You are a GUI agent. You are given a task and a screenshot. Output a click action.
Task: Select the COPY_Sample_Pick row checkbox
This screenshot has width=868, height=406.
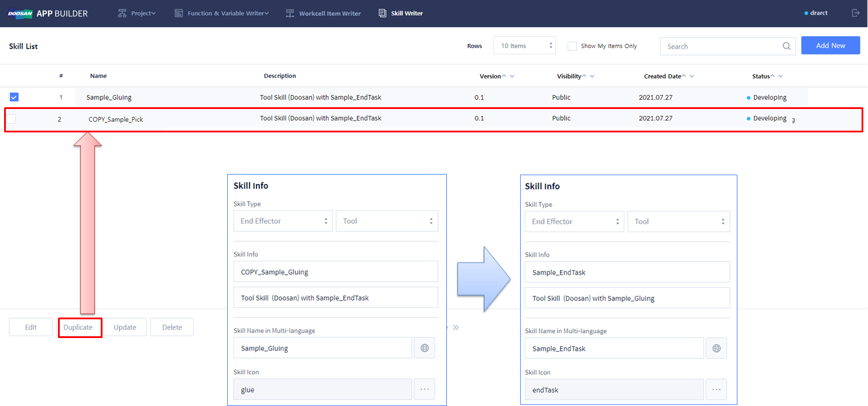[12, 119]
